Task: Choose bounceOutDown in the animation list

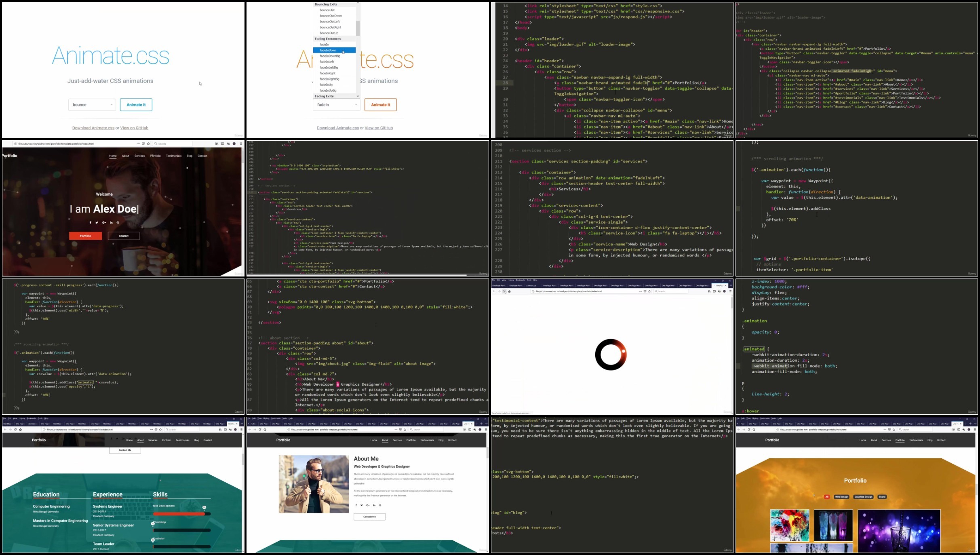Action: 334,16
